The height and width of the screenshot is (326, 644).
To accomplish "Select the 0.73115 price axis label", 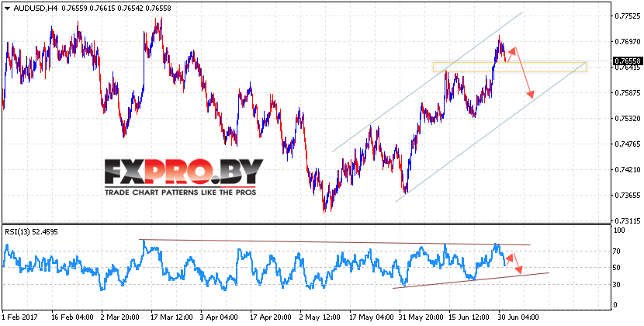I will 627,220.
